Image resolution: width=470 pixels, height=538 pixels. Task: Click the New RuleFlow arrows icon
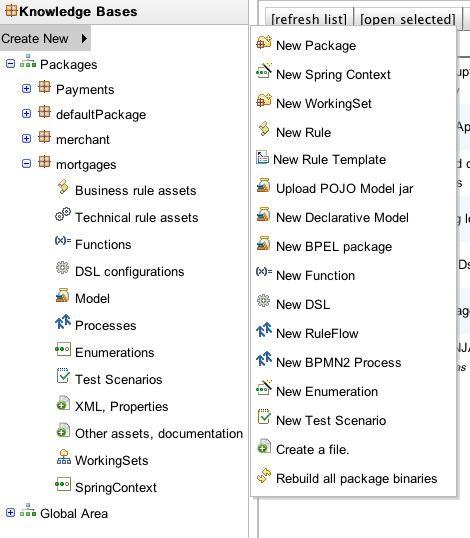click(264, 330)
